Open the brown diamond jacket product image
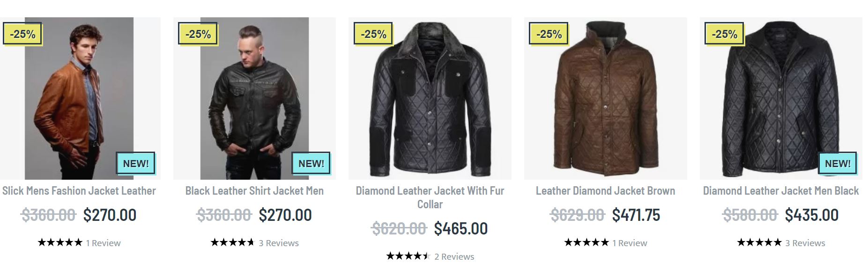This screenshot has height=263, width=868. 605,98
